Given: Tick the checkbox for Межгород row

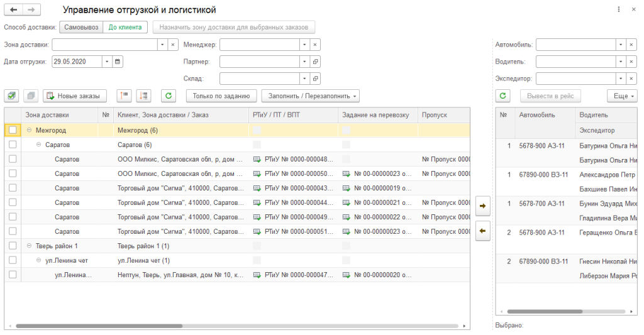Looking at the screenshot, I should point(13,130).
